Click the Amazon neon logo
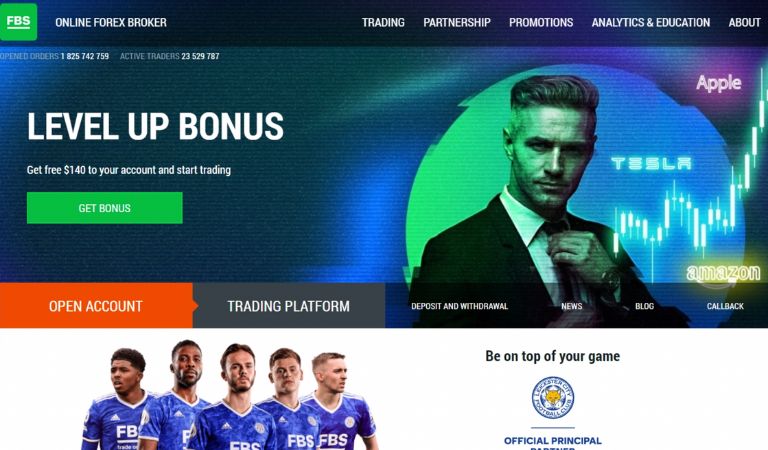The image size is (768, 450). pos(723,274)
